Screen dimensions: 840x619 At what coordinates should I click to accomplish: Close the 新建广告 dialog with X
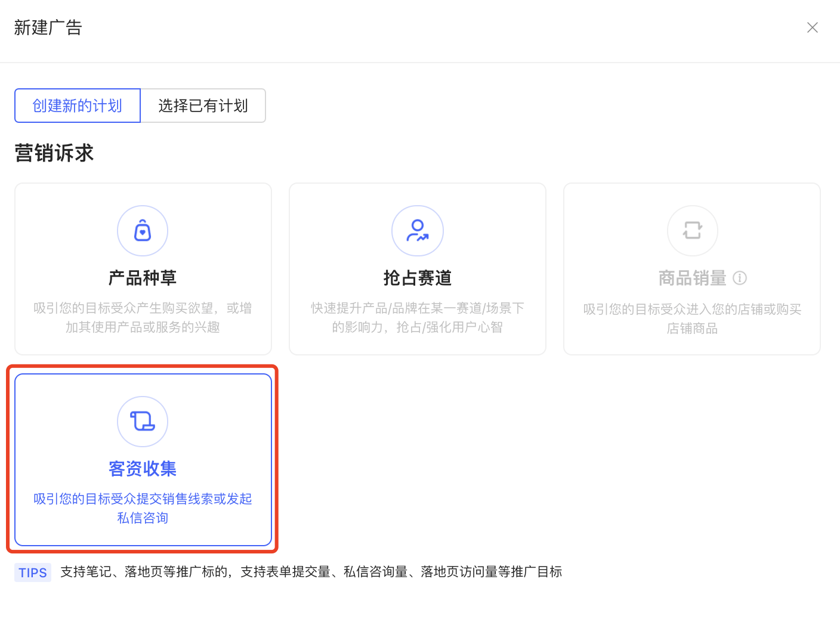coord(812,27)
